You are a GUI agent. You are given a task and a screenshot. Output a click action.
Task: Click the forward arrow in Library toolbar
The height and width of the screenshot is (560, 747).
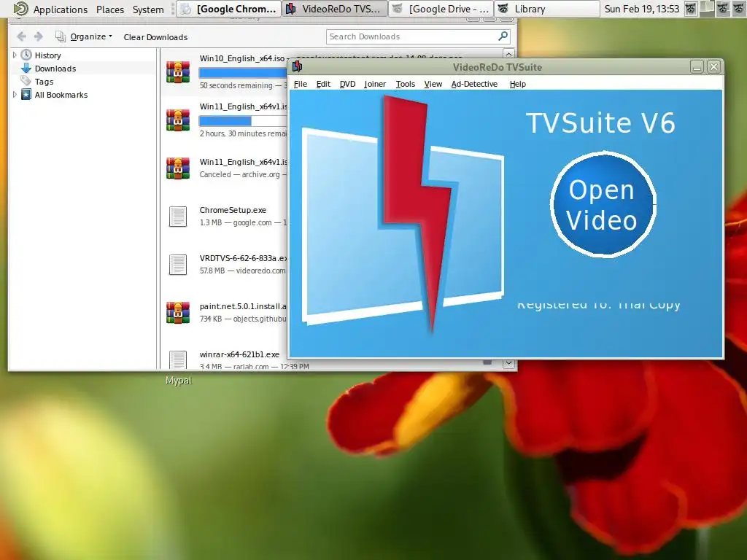(x=39, y=36)
